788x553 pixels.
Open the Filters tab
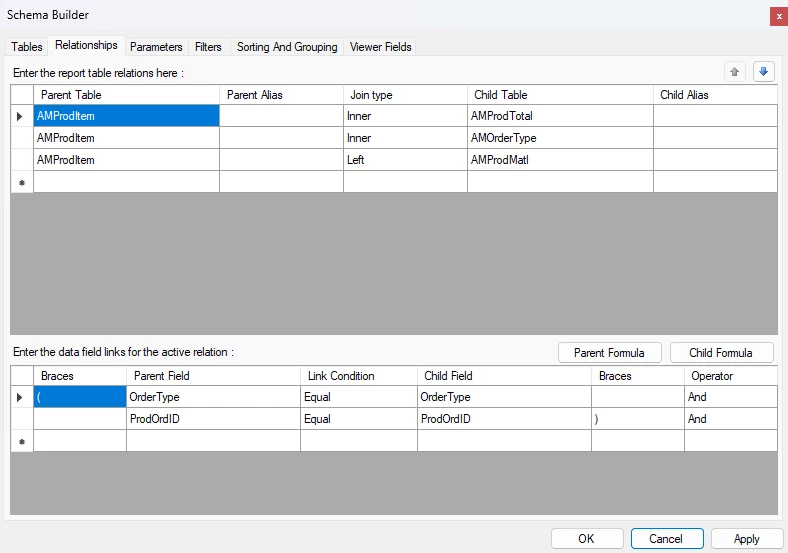pos(208,47)
